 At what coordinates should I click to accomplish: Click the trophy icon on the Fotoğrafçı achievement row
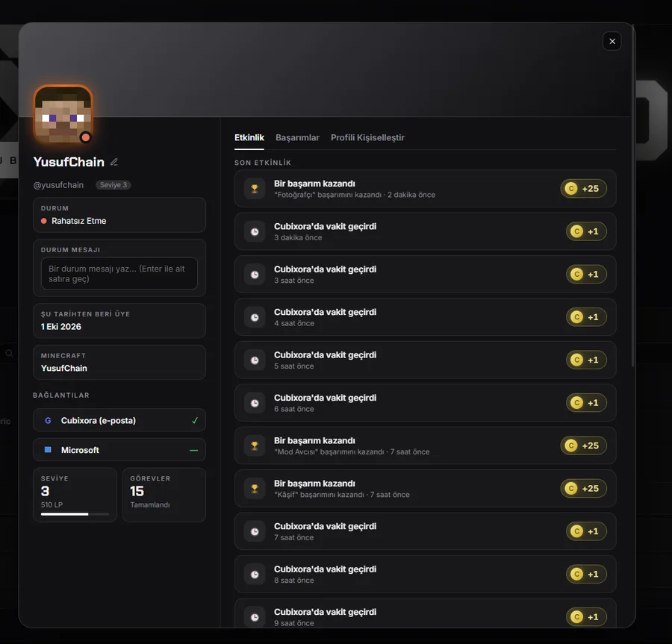pyautogui.click(x=255, y=188)
